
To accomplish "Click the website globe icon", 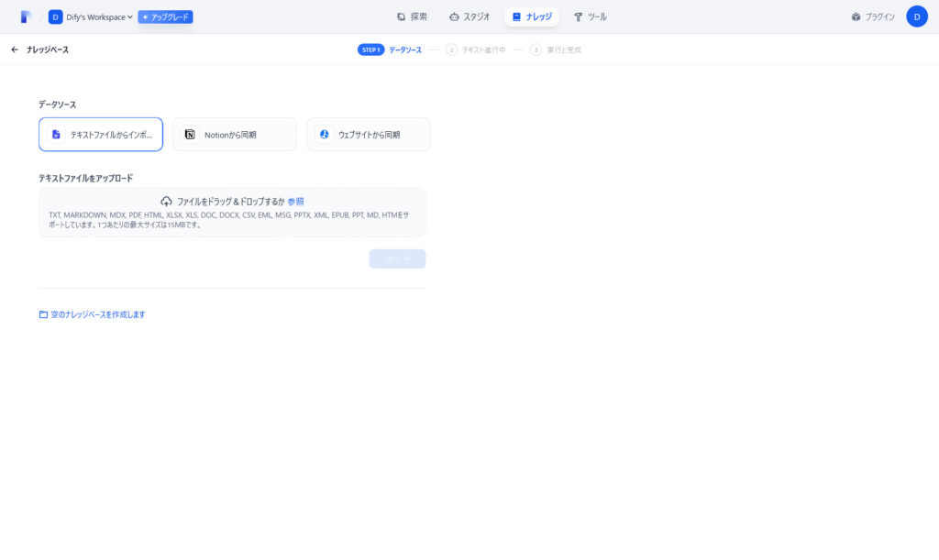I will [324, 135].
